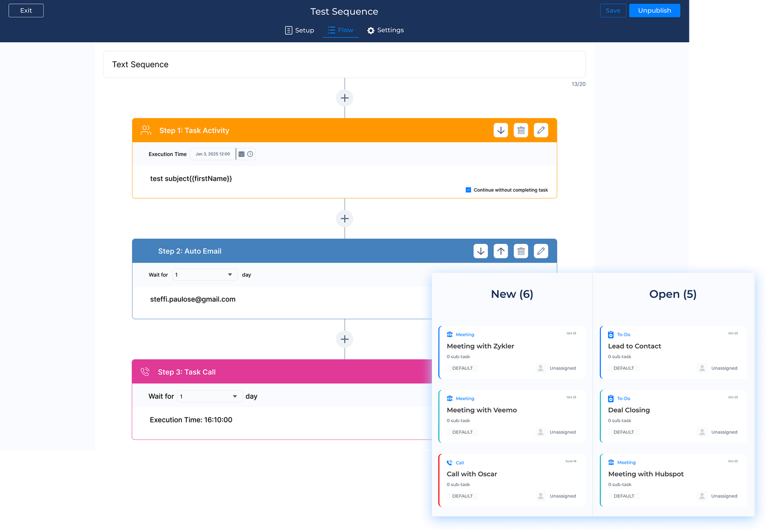Screen dimensions: 768x532
Task: Delete the Step 2 Auto Email
Action: coord(521,251)
